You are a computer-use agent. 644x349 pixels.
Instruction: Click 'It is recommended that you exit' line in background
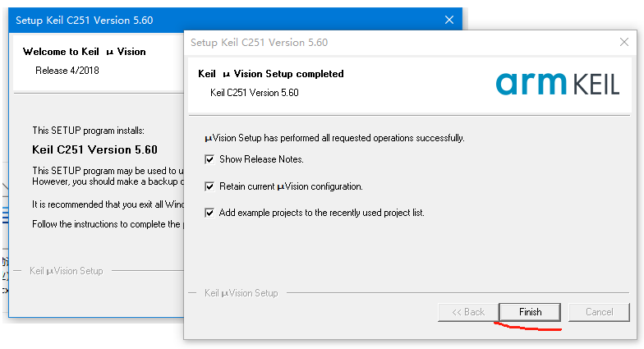coord(108,204)
